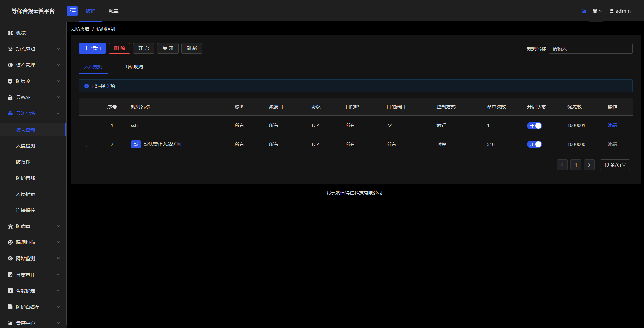The height and width of the screenshot is (328, 644).
Task: Click the info icon in selection banner
Action: [87, 86]
